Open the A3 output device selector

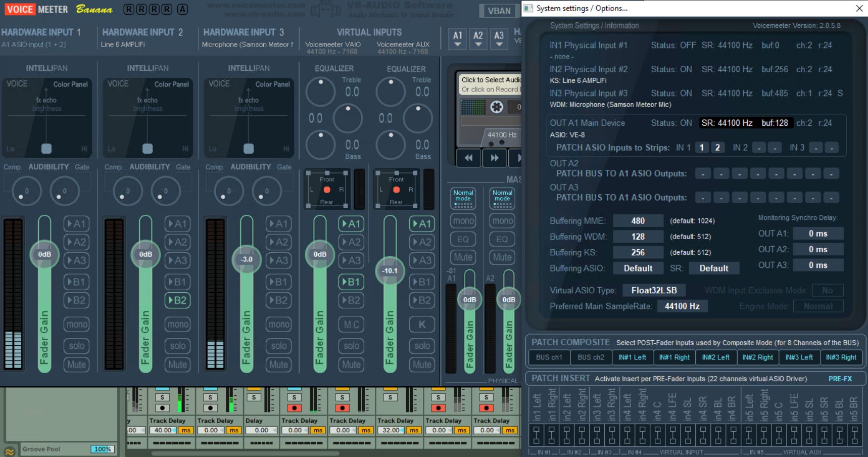(499, 38)
